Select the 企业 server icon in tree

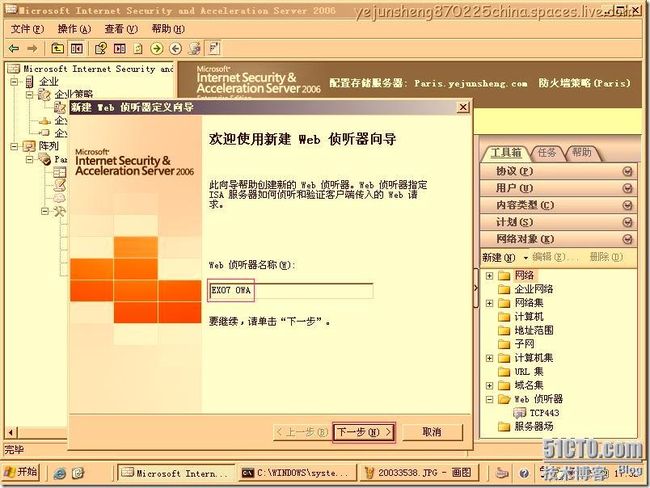29,82
